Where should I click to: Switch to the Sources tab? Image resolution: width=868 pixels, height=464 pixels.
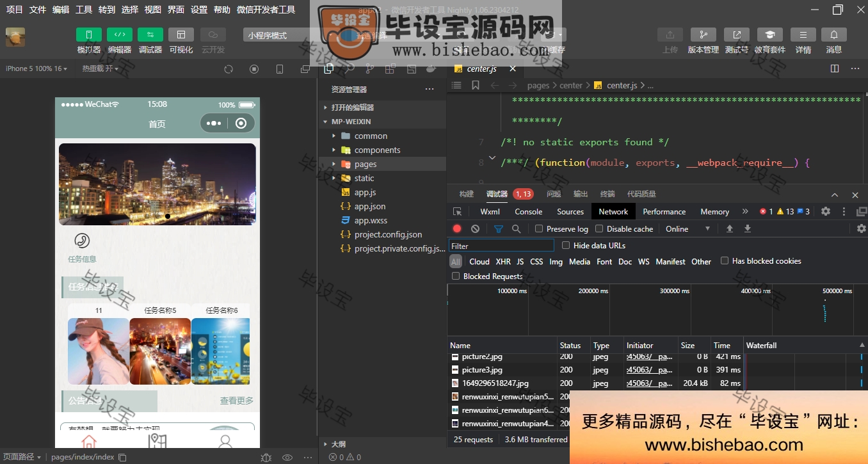pyautogui.click(x=570, y=211)
